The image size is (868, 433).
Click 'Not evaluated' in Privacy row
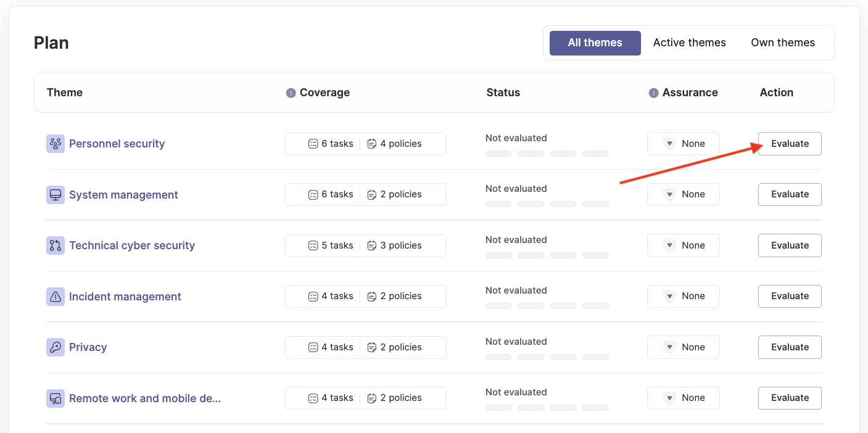coord(516,342)
